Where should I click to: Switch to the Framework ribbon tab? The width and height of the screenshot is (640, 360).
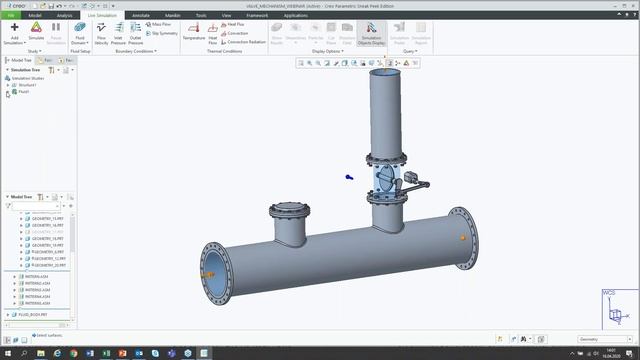click(257, 16)
